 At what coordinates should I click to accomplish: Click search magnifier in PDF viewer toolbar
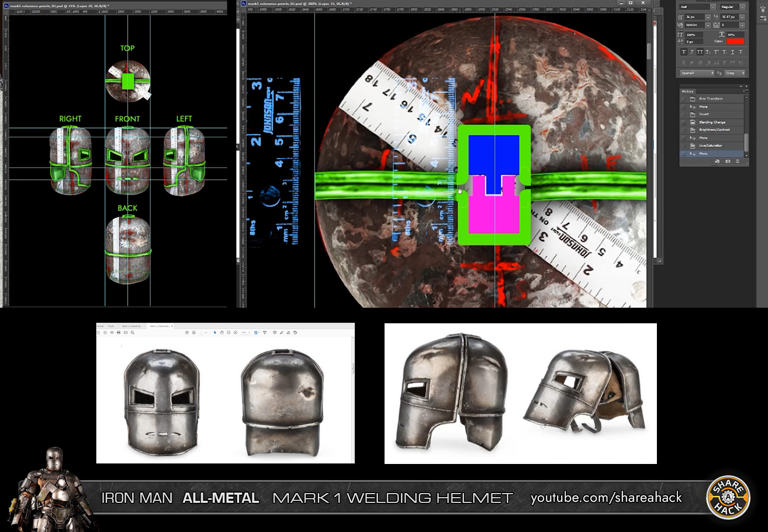[133, 332]
